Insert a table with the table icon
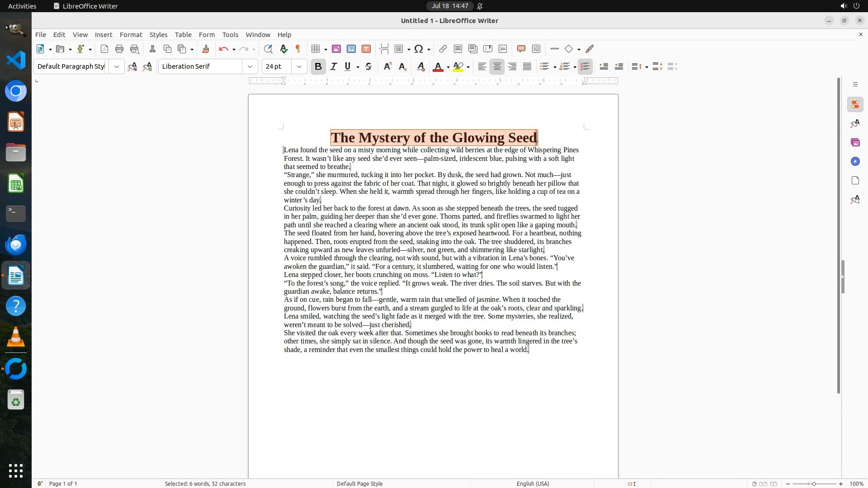This screenshot has width=868, height=488. click(316, 49)
